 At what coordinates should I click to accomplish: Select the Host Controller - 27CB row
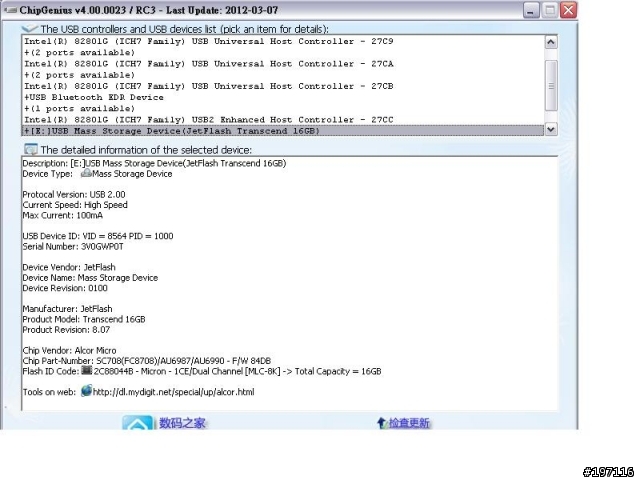point(283,86)
